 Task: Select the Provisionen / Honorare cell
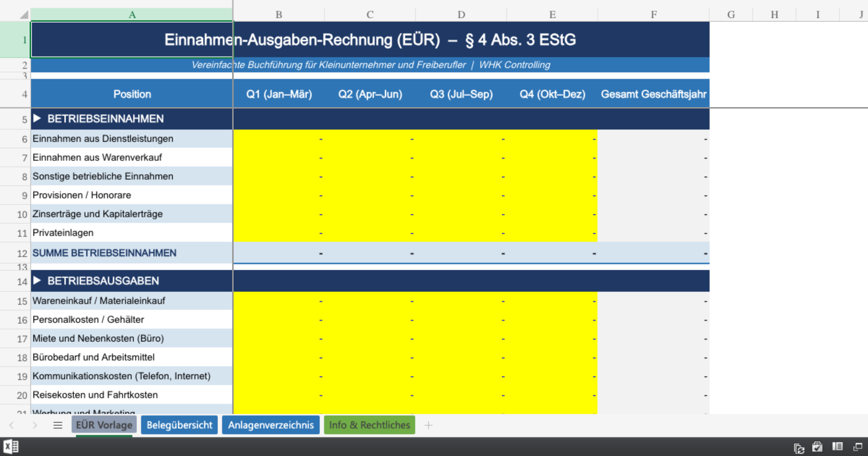(x=132, y=195)
